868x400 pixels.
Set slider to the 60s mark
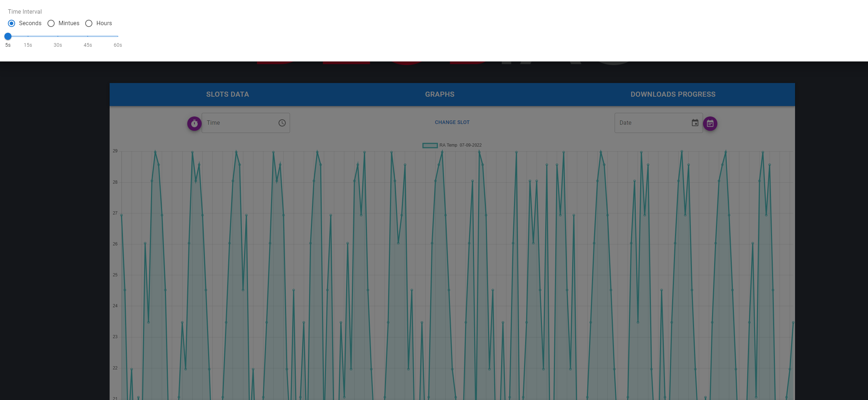118,36
